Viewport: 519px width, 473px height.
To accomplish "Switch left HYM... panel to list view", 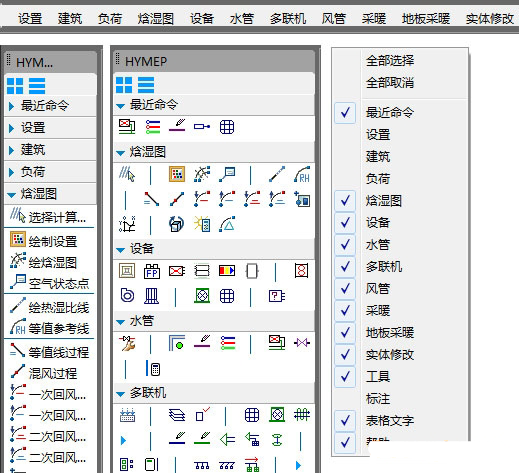I will 37,86.
